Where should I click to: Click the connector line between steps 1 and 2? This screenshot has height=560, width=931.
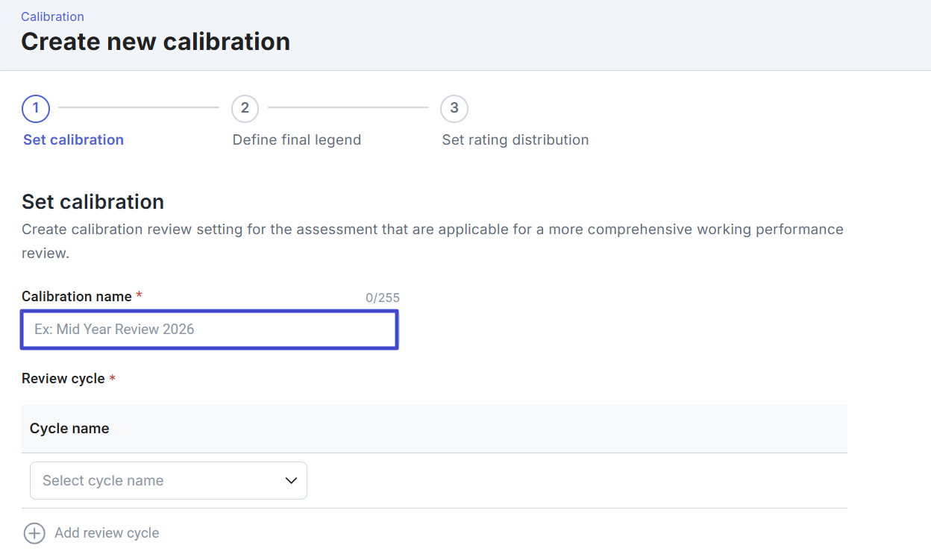click(139, 107)
